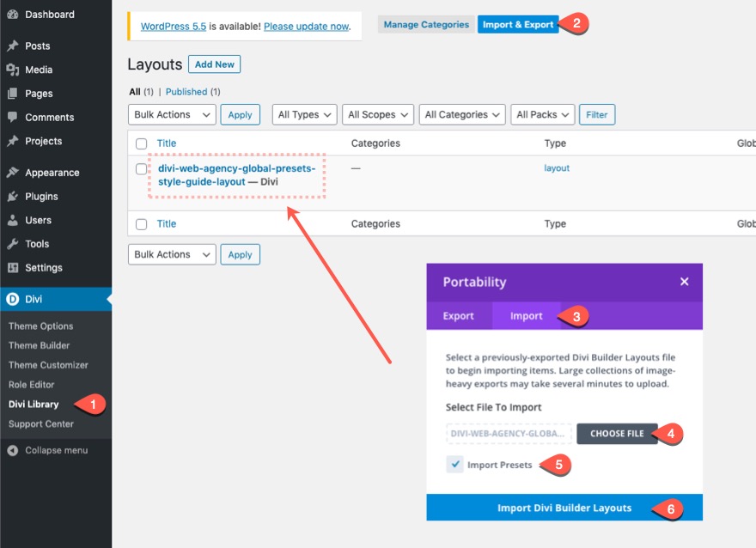Click the Media library icon
Viewport: 756px width, 548px height.
13,70
